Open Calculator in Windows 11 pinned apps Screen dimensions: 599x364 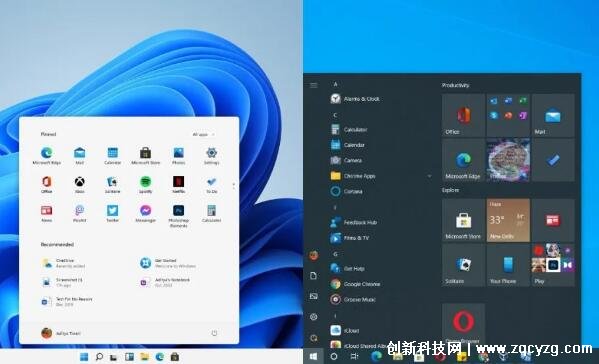pyautogui.click(x=211, y=214)
